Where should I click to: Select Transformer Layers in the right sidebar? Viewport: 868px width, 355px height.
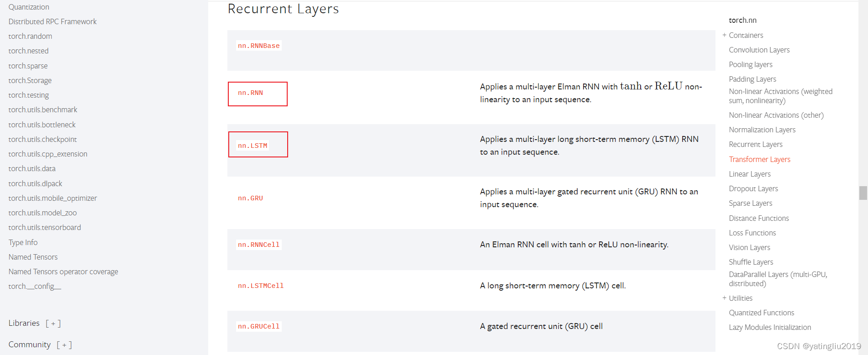(759, 159)
